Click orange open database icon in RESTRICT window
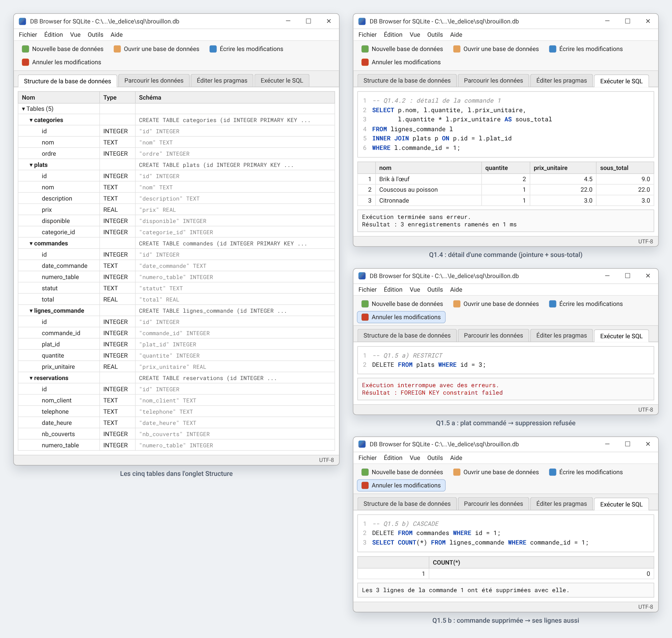 [x=457, y=304]
